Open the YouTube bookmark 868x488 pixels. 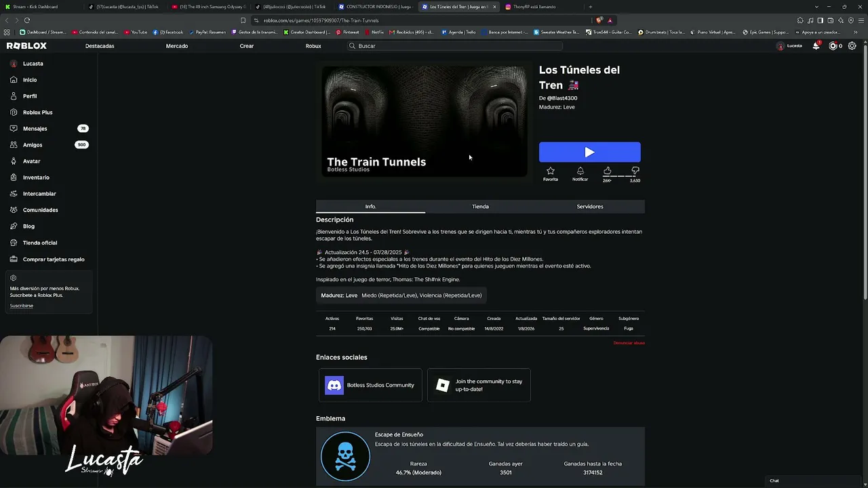pyautogui.click(x=136, y=32)
